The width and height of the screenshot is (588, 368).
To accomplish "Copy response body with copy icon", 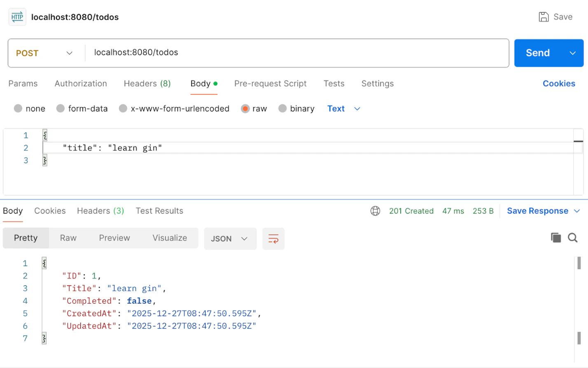I will (556, 238).
